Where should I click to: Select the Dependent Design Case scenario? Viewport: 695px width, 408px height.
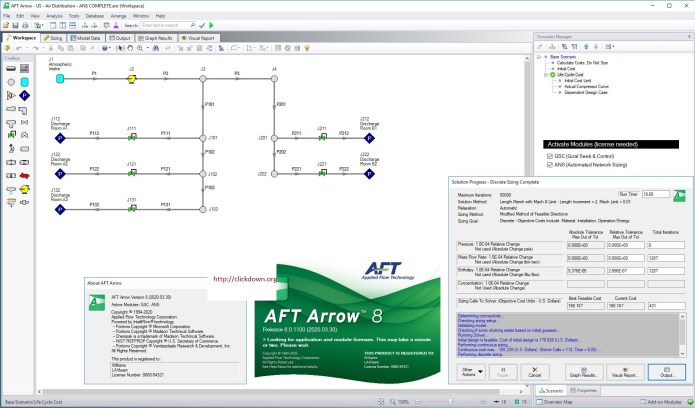[x=586, y=92]
